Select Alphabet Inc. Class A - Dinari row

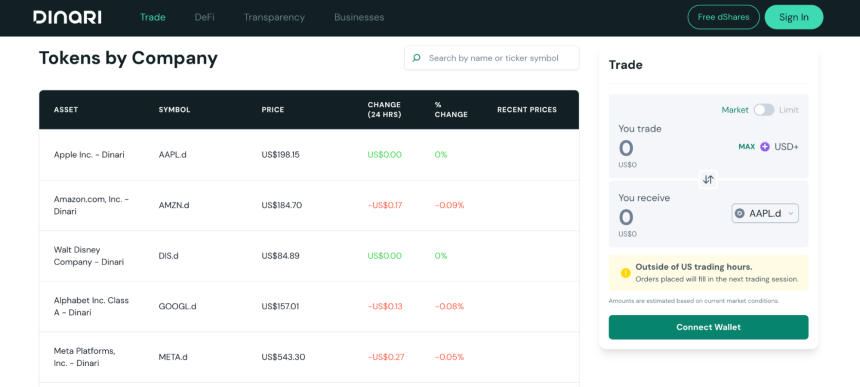click(309, 306)
